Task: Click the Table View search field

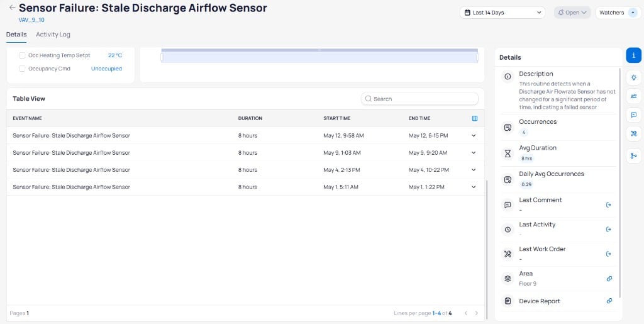Action: coord(419,99)
